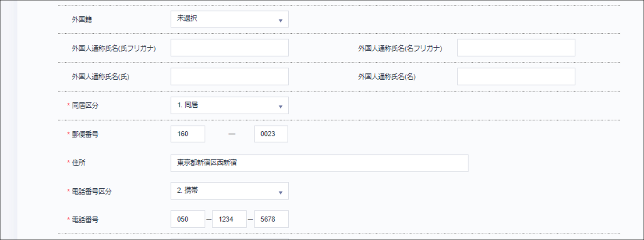Click the phone number field containing 5678
644x240 pixels.
[271, 219]
